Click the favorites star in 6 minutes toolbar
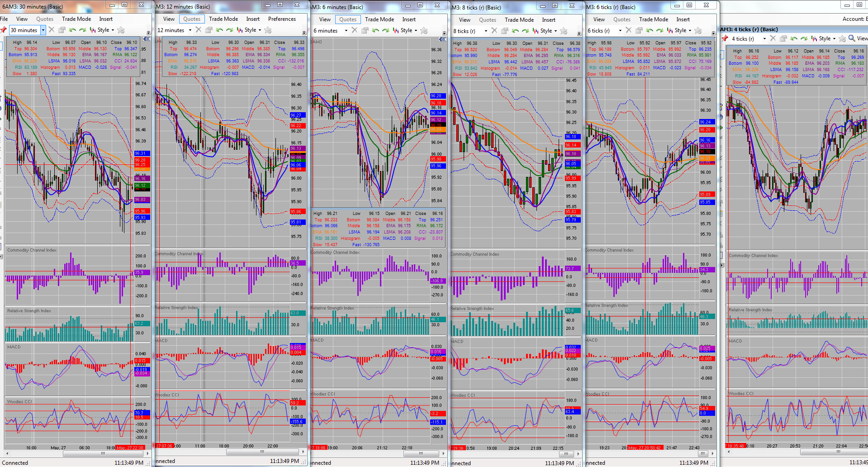Image resolution: width=868 pixels, height=467 pixels. (424, 30)
